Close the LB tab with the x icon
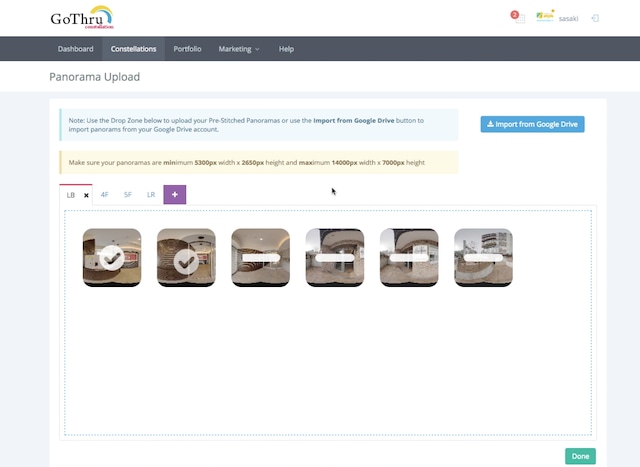This screenshot has width=640, height=467. point(86,196)
